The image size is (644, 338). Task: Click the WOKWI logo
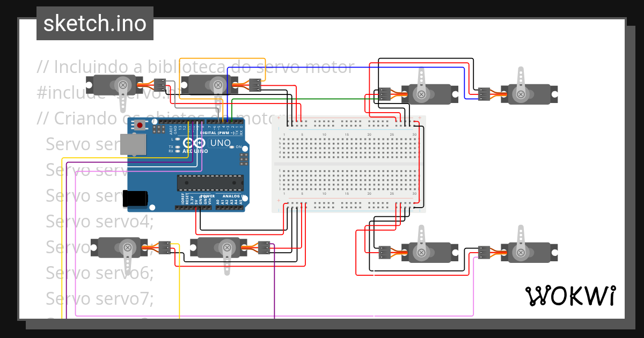(570, 295)
